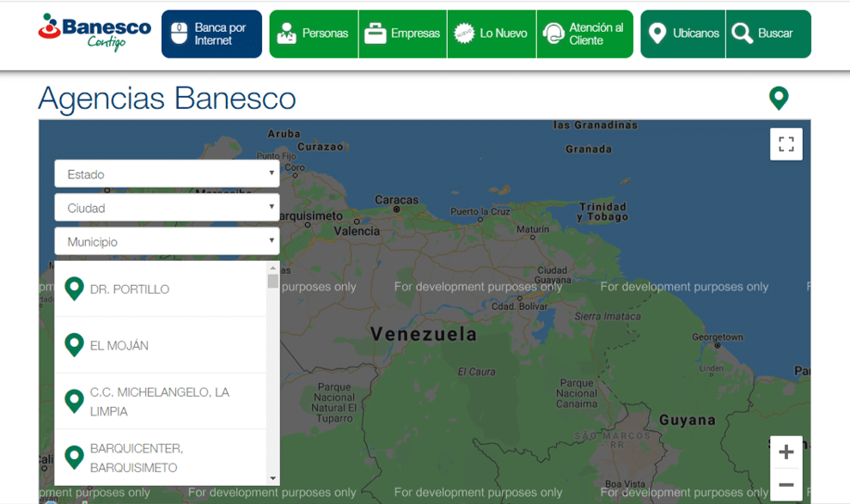Screen dimensions: 850x504
Task: Toggle fullscreen map view
Action: (786, 144)
